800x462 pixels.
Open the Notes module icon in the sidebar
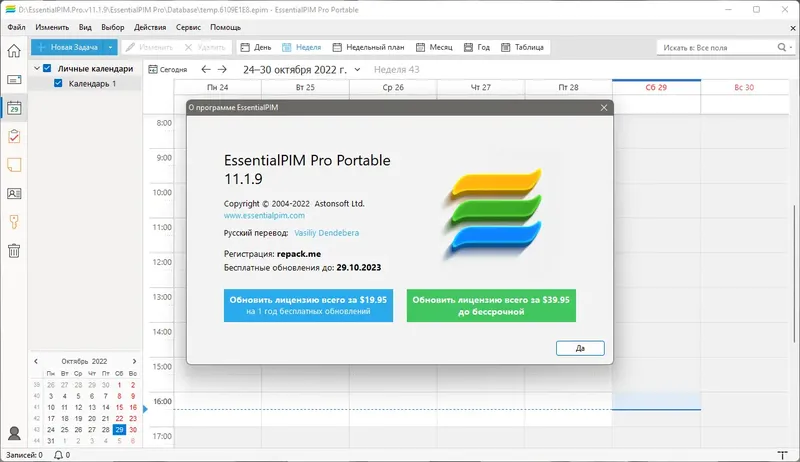coord(14,165)
